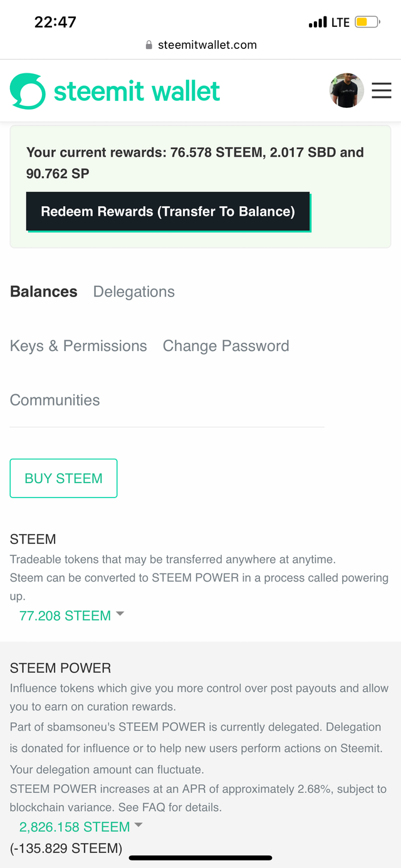This screenshot has width=401, height=868.
Task: Open the Change Password tab
Action: [226, 346]
